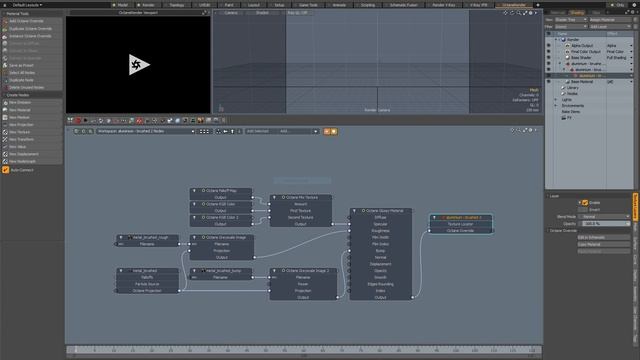Click the red round icon in Octane toolbar

pyautogui.click(x=78, y=120)
